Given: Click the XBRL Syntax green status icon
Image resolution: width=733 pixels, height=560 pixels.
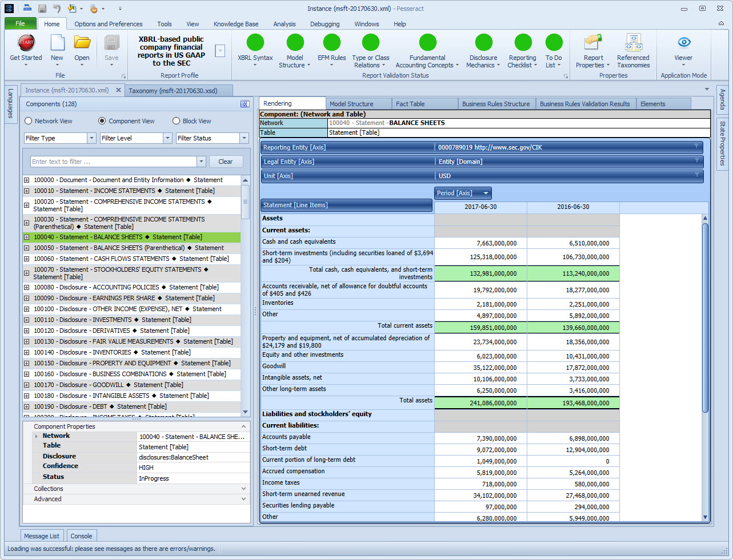Looking at the screenshot, I should point(255,42).
